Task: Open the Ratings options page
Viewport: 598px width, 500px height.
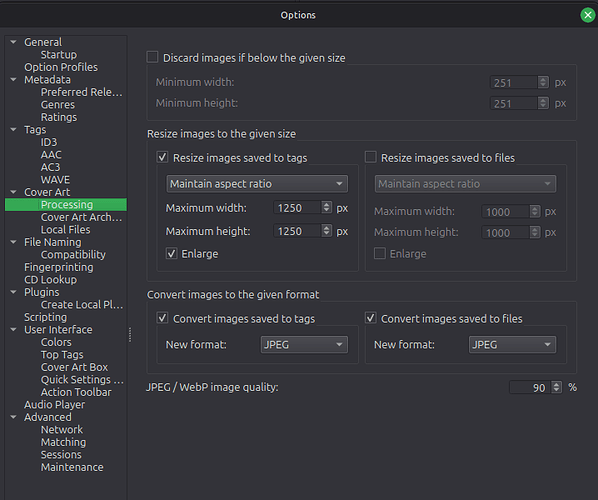Action: click(x=59, y=117)
